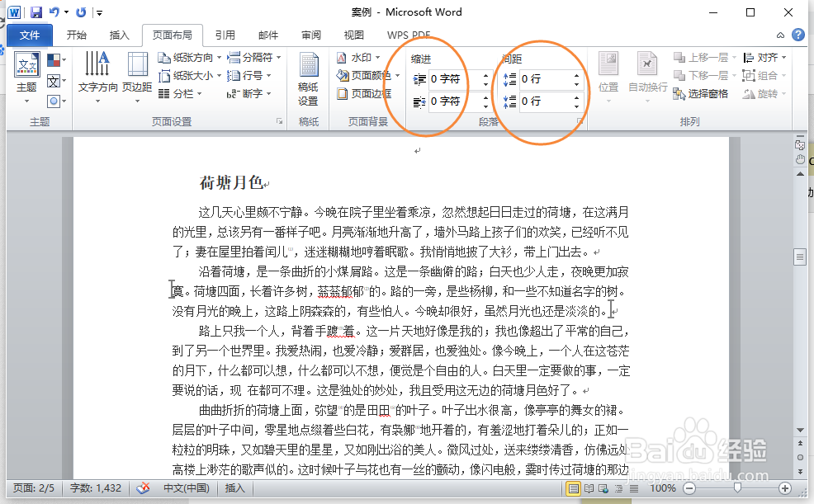Click the scrollbar down arrow
The width and height of the screenshot is (814, 504).
coord(800,431)
